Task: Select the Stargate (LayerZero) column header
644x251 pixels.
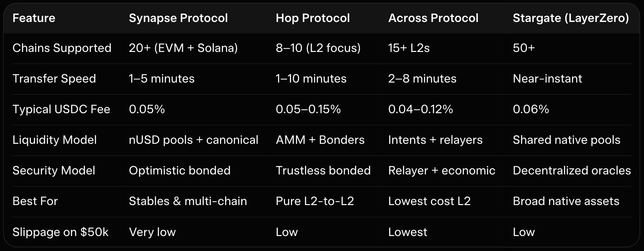Action: click(571, 18)
